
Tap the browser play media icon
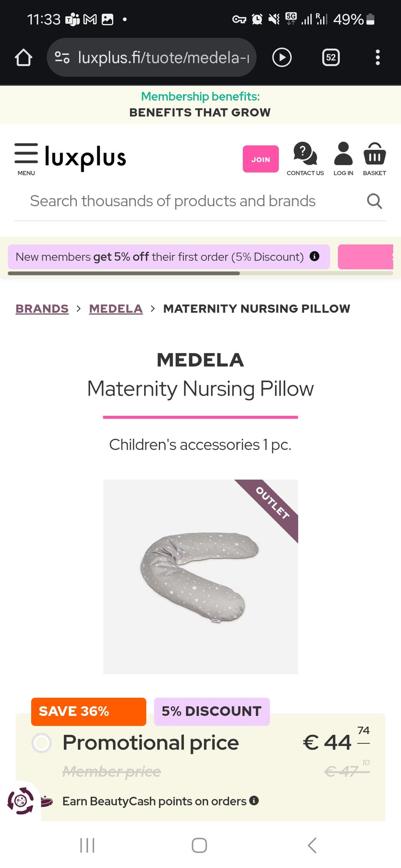tap(282, 58)
